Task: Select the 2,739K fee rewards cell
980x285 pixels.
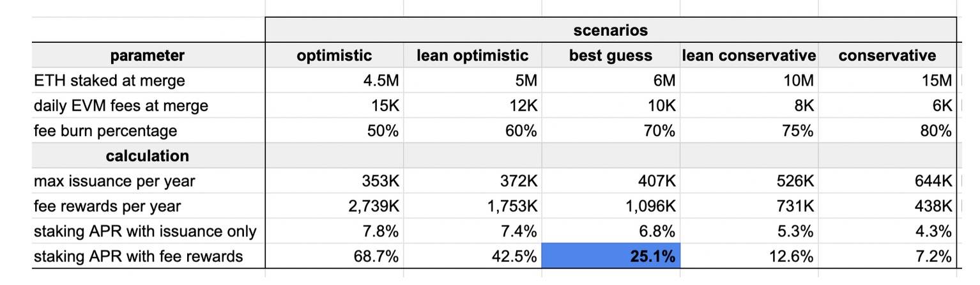Action: coord(334,206)
